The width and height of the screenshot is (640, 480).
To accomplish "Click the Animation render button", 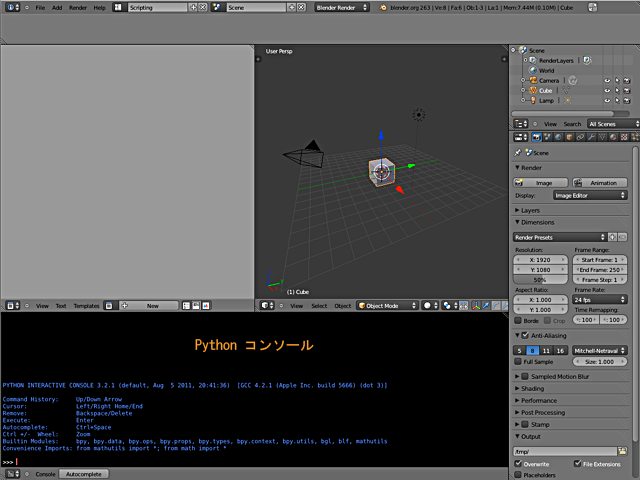I will pos(601,183).
